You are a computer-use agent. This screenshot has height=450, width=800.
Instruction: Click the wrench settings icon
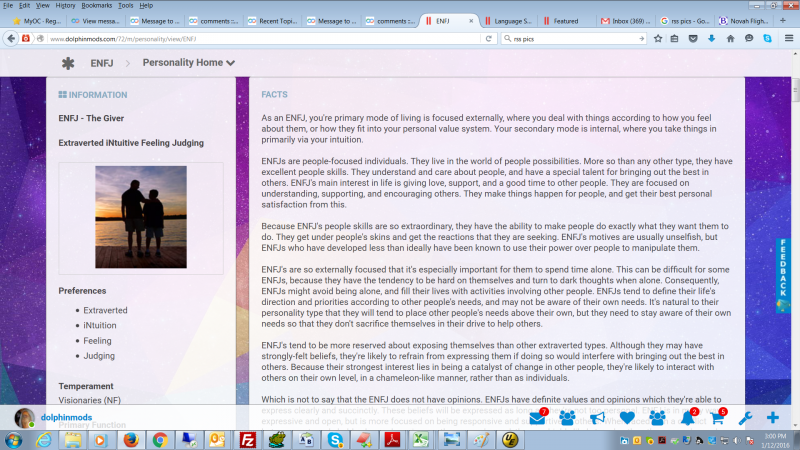tap(745, 418)
